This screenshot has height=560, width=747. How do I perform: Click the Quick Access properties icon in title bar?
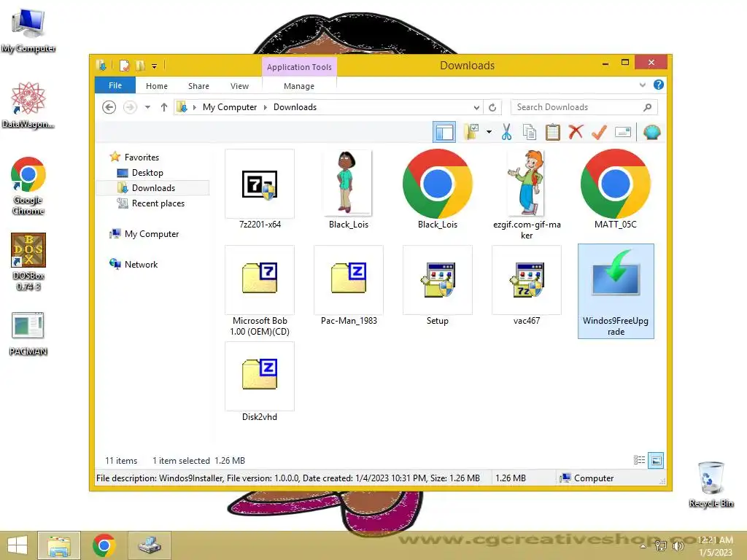click(124, 65)
